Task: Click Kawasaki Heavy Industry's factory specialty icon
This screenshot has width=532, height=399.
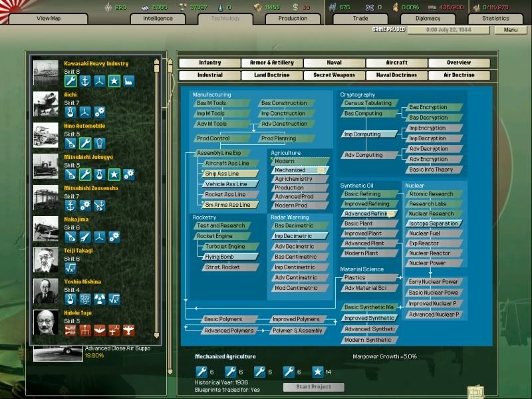Action: pos(129,81)
